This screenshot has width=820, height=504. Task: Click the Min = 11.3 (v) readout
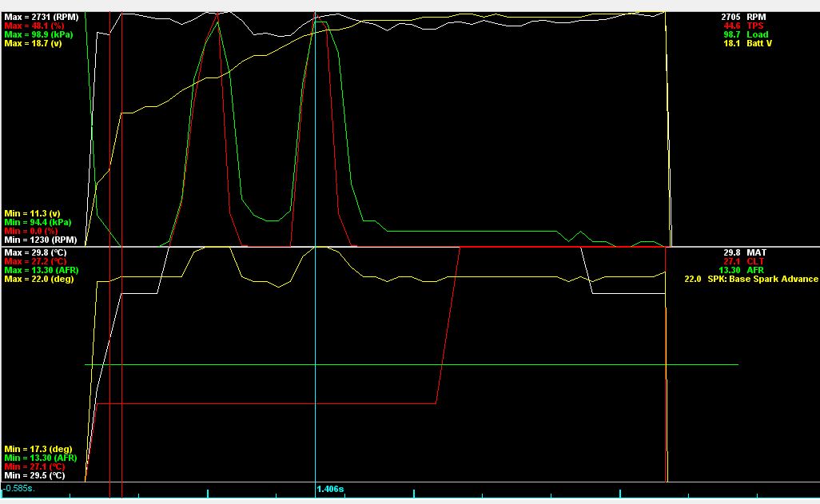coord(32,213)
